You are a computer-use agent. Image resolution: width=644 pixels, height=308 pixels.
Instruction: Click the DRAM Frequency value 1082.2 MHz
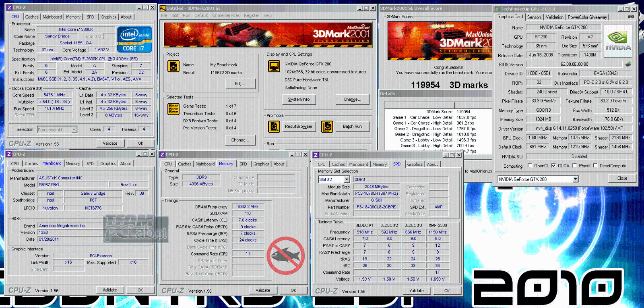click(248, 207)
